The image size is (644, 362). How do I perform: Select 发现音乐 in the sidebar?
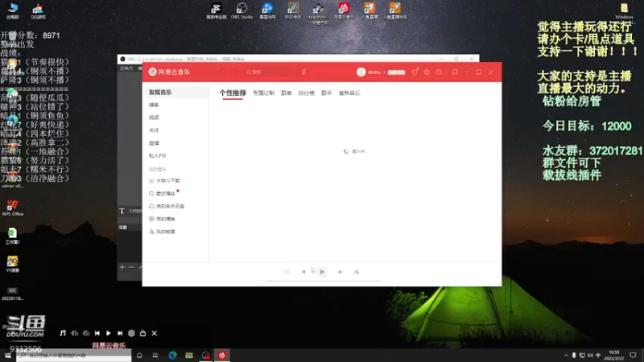pyautogui.click(x=160, y=92)
